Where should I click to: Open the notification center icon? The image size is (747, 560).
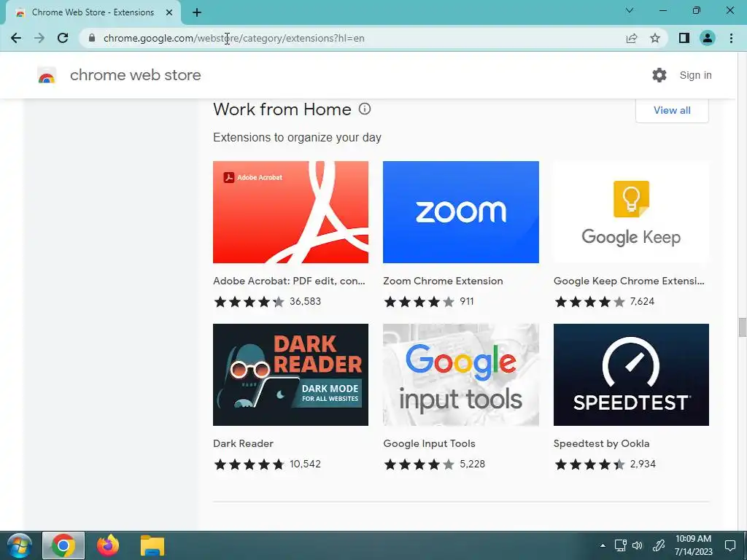pos(730,545)
